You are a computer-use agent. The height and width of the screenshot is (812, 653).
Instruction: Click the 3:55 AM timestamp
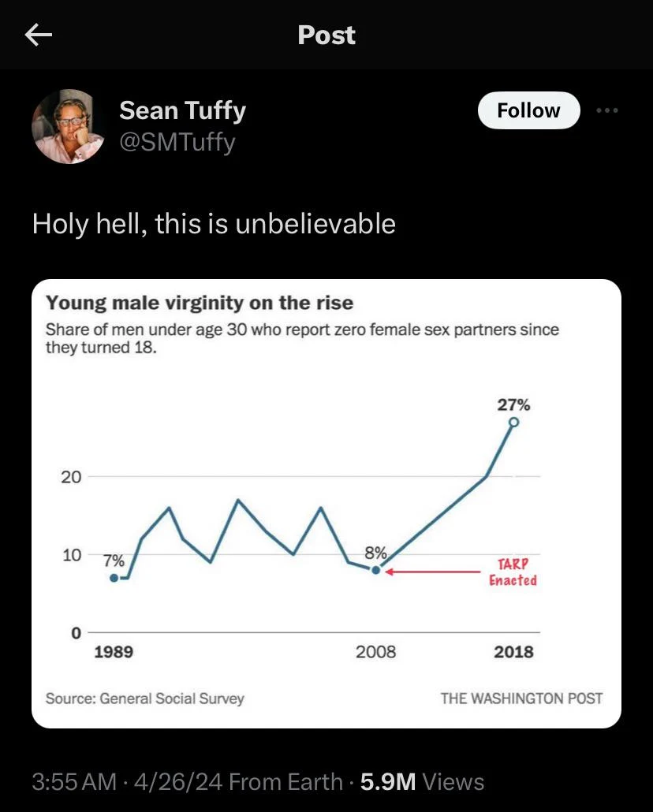(x=73, y=782)
